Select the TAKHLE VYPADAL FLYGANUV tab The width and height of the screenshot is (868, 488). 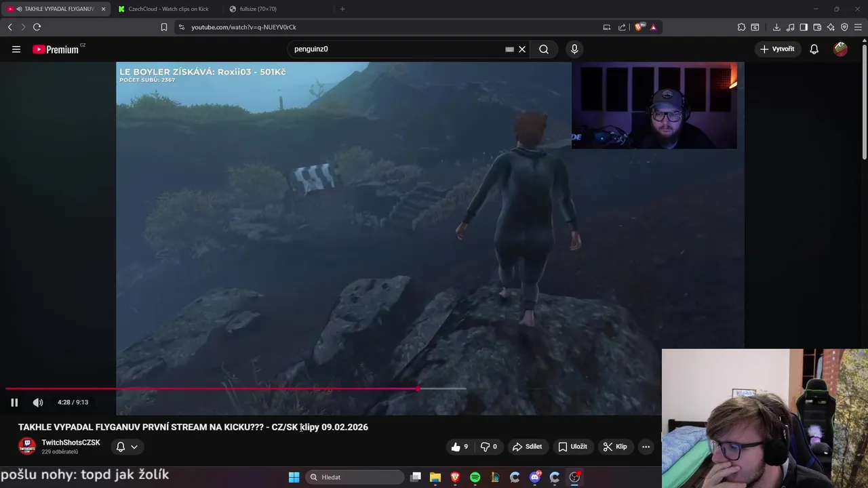(x=54, y=9)
